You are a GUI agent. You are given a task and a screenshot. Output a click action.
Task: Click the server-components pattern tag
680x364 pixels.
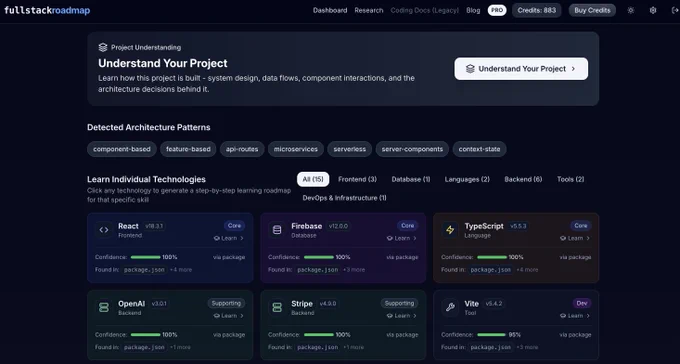coord(412,149)
